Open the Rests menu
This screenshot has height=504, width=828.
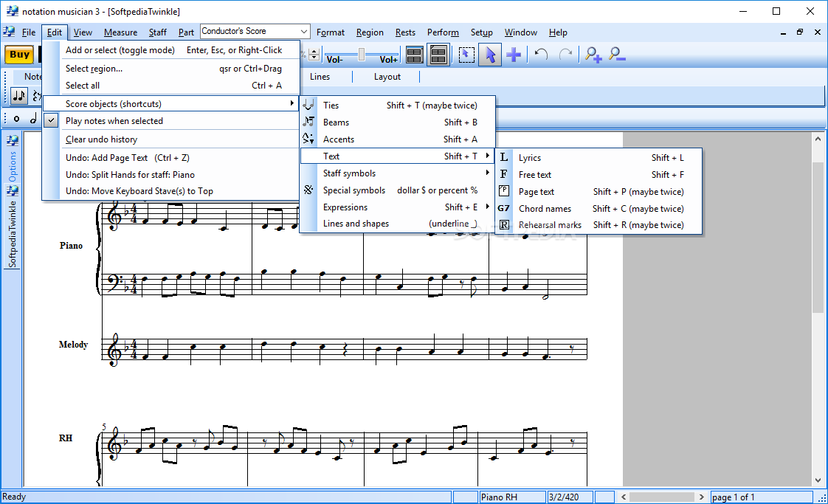pyautogui.click(x=405, y=32)
